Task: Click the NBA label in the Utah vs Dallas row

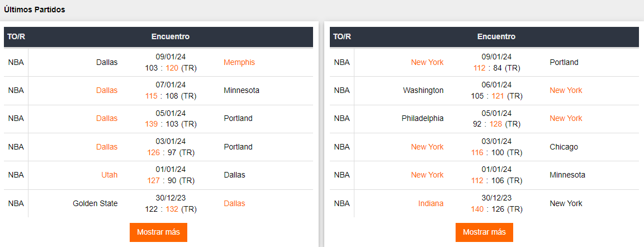Action: pos(16,175)
